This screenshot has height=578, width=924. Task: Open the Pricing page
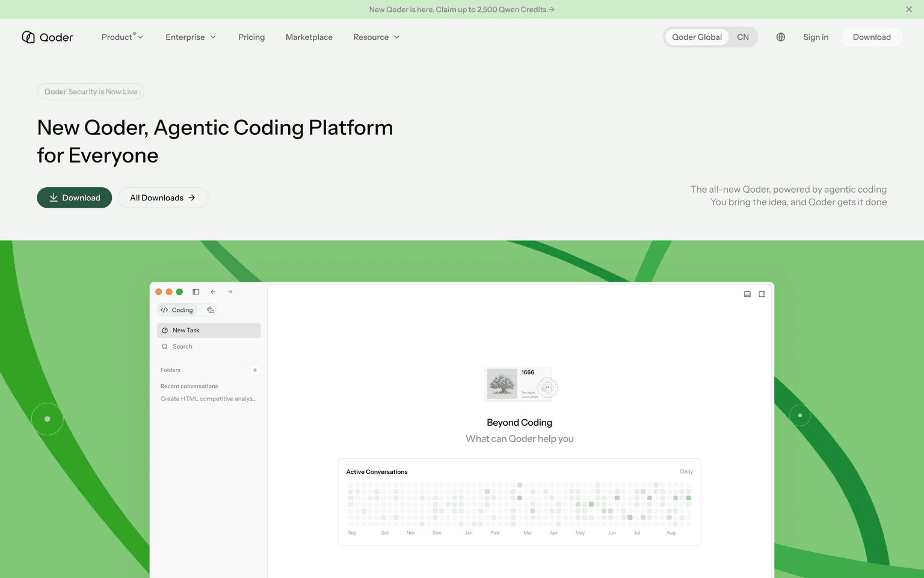pos(251,37)
